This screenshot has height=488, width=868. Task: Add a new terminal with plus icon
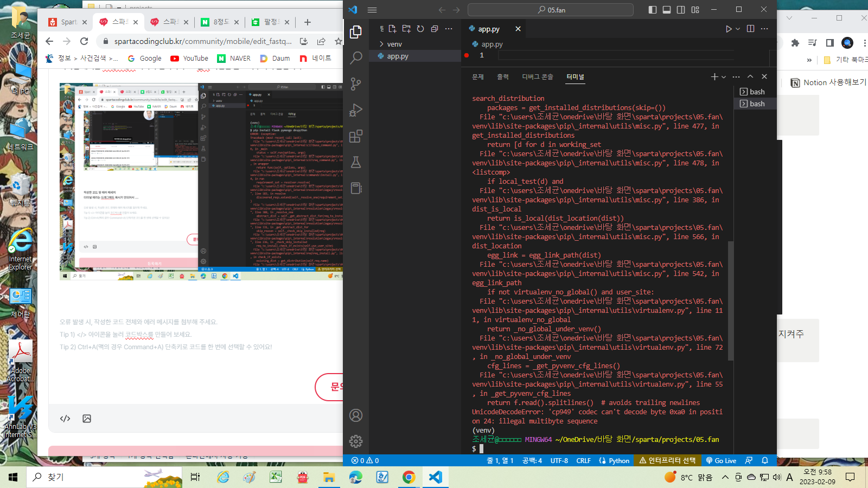(714, 77)
